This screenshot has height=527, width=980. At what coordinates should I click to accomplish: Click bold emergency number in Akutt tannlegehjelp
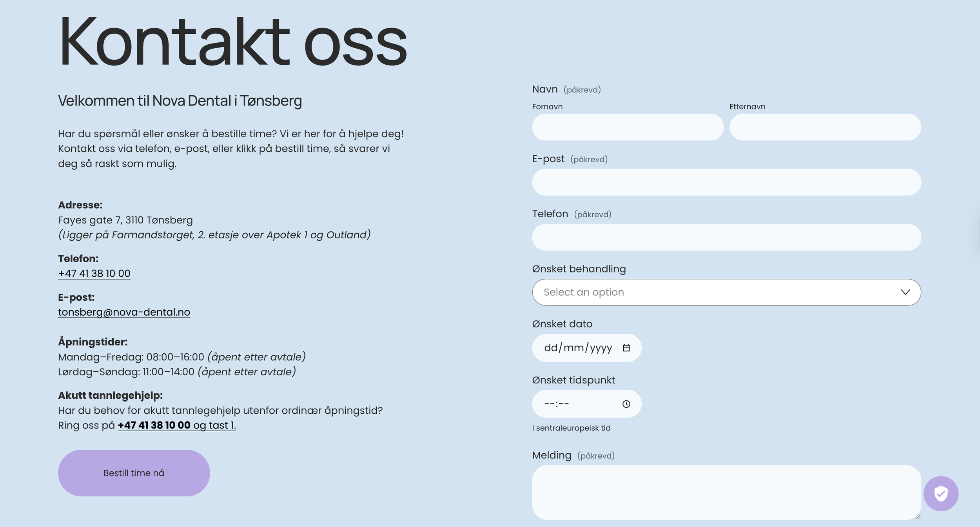154,425
